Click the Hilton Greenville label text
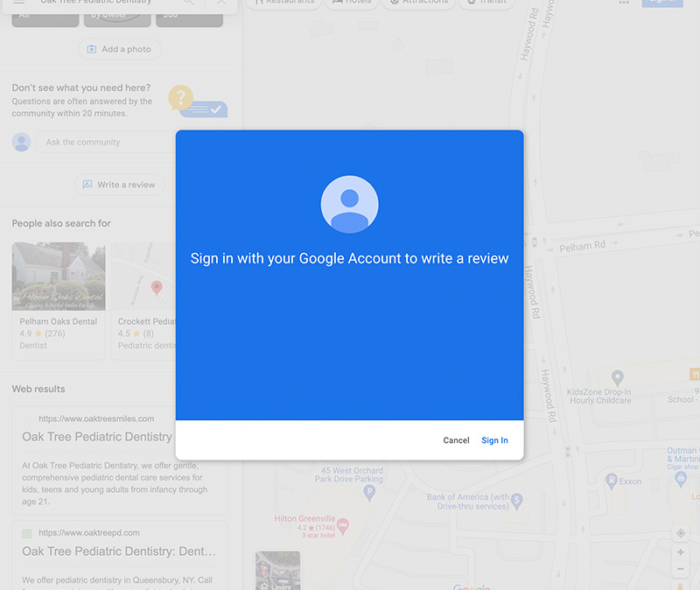Viewport: 700px width, 590px height. click(304, 518)
